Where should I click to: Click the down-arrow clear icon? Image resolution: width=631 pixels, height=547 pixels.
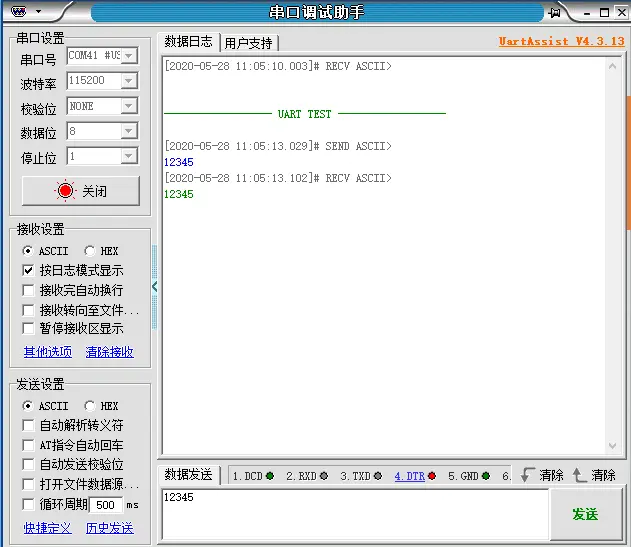click(x=527, y=475)
